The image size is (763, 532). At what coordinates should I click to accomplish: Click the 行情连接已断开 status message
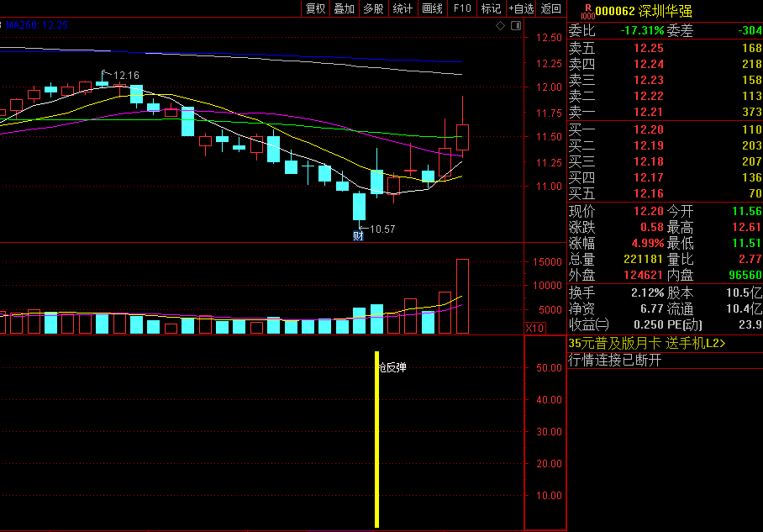coord(615,361)
